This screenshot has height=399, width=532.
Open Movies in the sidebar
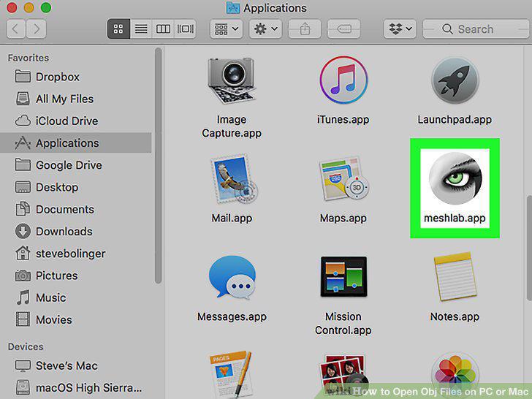[x=76, y=319]
